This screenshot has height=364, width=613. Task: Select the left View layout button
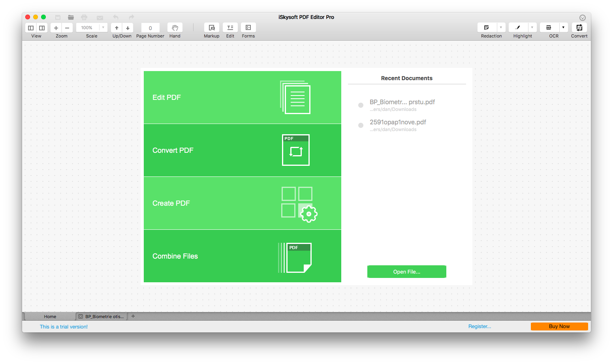coord(31,28)
